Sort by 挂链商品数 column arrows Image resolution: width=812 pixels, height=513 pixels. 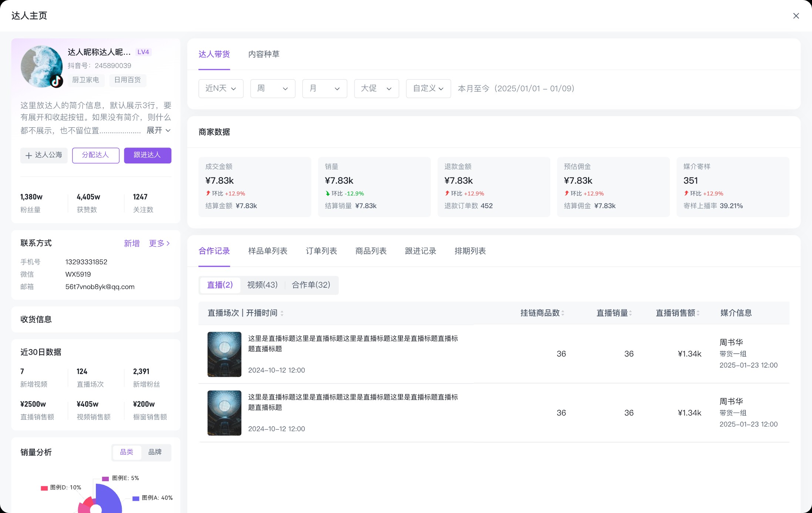click(563, 313)
